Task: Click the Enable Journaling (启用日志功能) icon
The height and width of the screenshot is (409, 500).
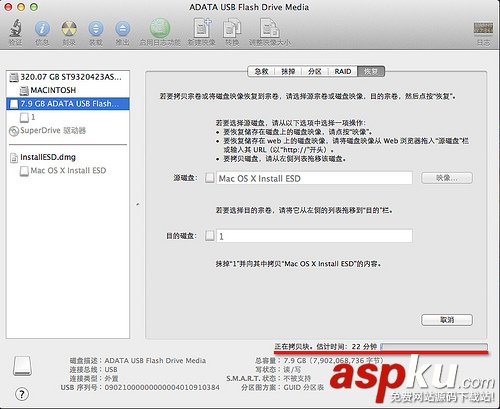Action: click(x=160, y=28)
